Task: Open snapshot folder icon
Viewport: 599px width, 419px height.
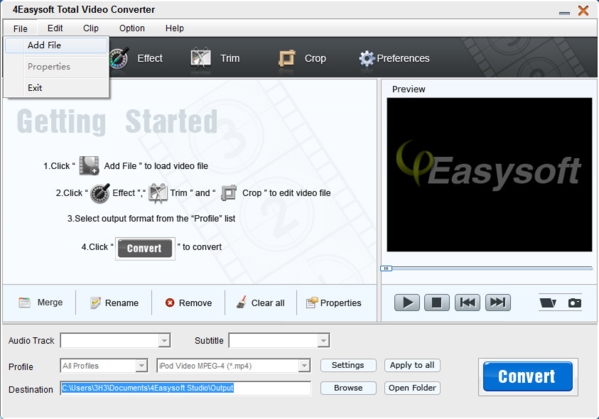Action: pyautogui.click(x=548, y=303)
